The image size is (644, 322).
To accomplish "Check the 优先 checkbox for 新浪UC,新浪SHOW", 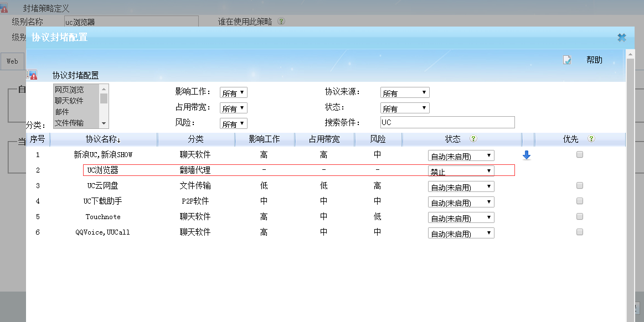I will coord(580,155).
